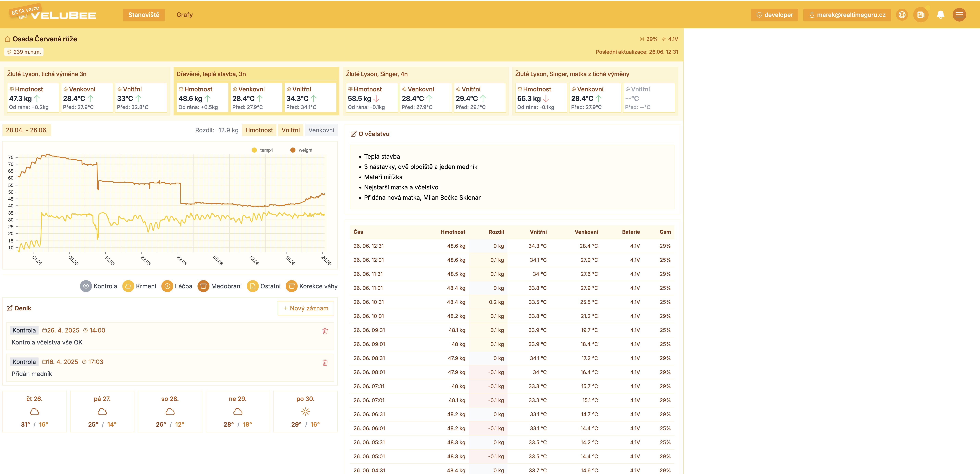Screen dimensions: 980x474
Task: Open the language globe icon
Action: click(x=902, y=14)
